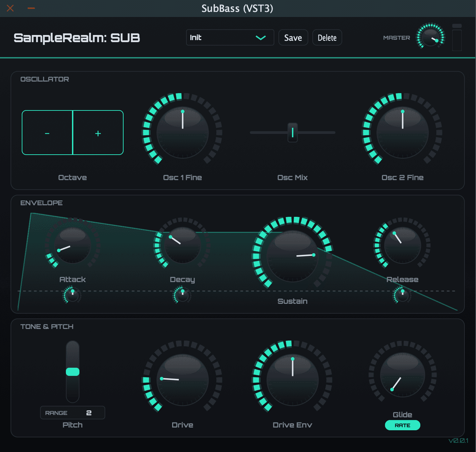This screenshot has height=452, width=476.
Task: Click the Pitch bend slider thumb
Action: [73, 372]
